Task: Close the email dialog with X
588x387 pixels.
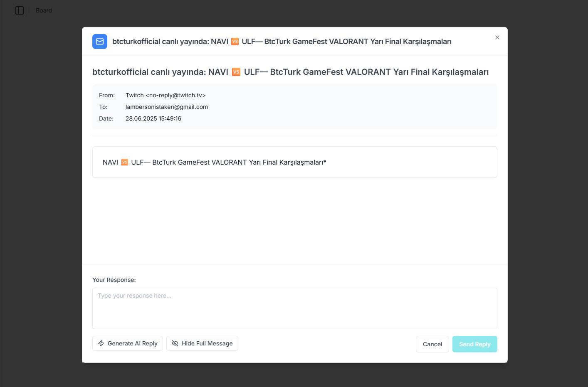Action: [497, 37]
